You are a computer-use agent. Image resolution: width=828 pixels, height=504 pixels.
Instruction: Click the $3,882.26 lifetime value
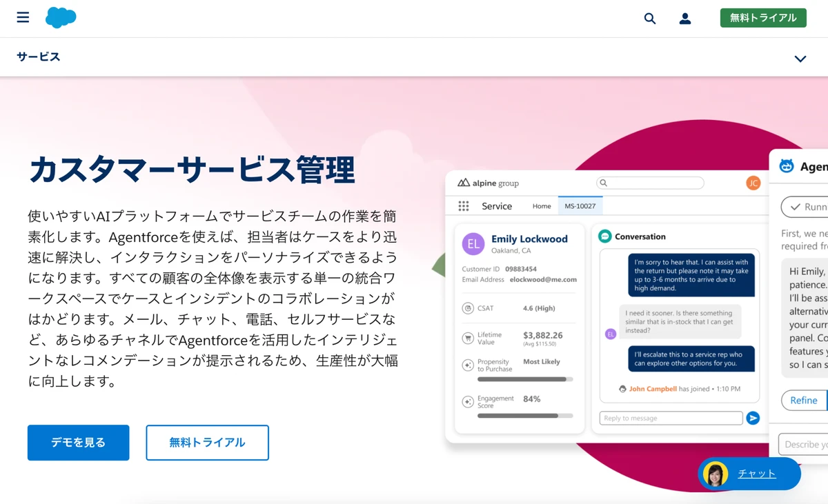click(x=543, y=335)
